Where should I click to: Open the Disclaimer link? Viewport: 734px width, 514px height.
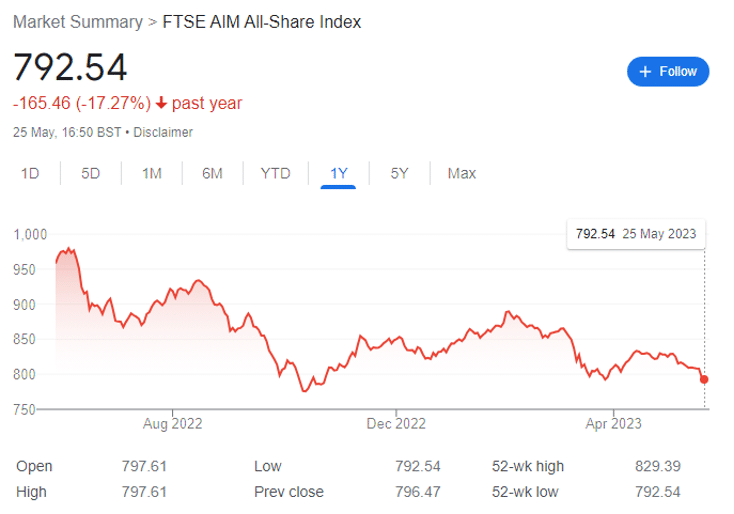coord(163,132)
